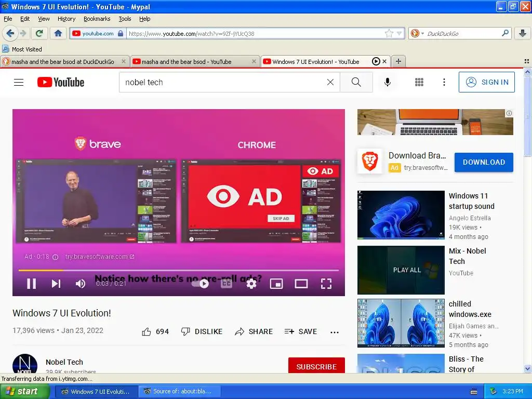Mute the tab using its audio playing icon
The image size is (532, 399).
[376, 61]
